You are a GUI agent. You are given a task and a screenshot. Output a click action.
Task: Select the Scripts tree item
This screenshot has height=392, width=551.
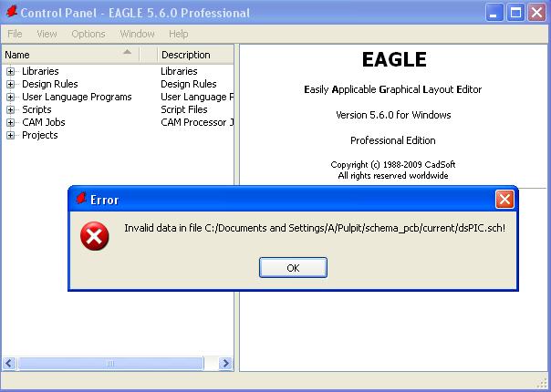[x=36, y=109]
